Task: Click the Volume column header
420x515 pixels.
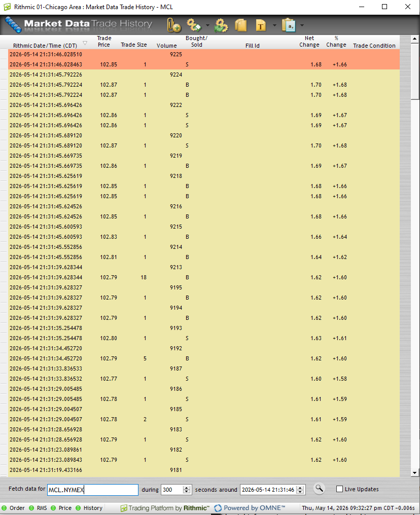Action: click(166, 46)
